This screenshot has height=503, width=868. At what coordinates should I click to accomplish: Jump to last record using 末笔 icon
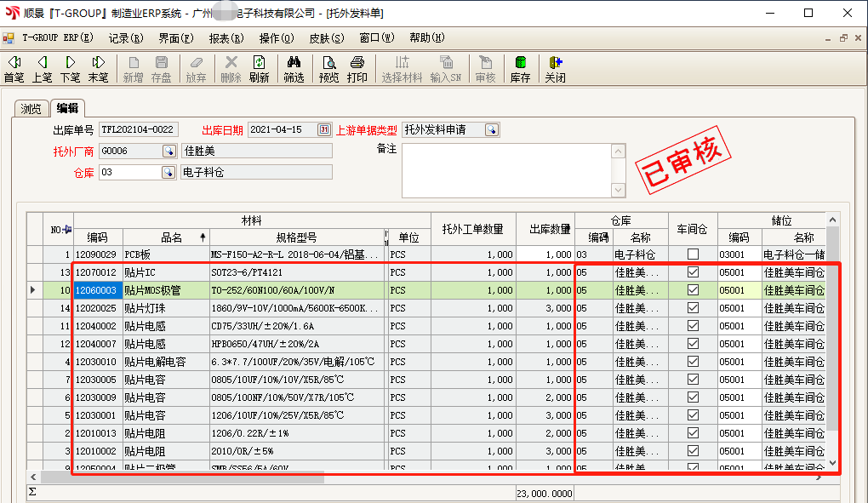click(98, 69)
